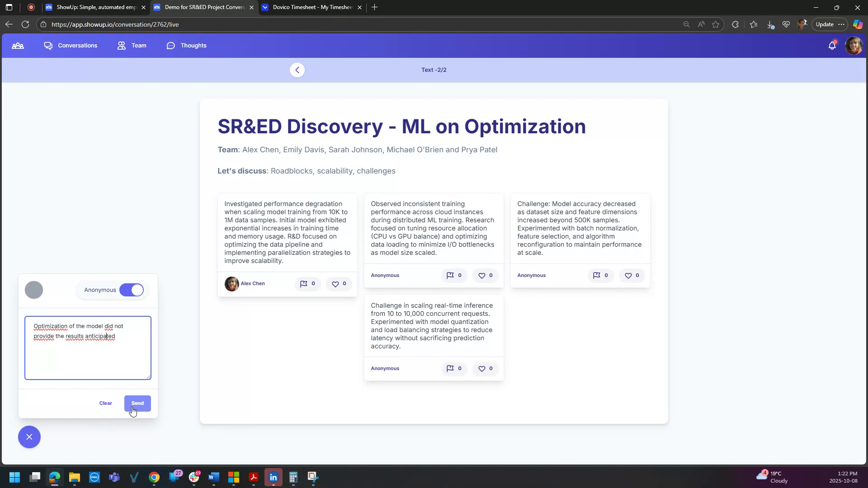
Task: Switch to the Dovico Timesheet tab
Action: [x=312, y=7]
